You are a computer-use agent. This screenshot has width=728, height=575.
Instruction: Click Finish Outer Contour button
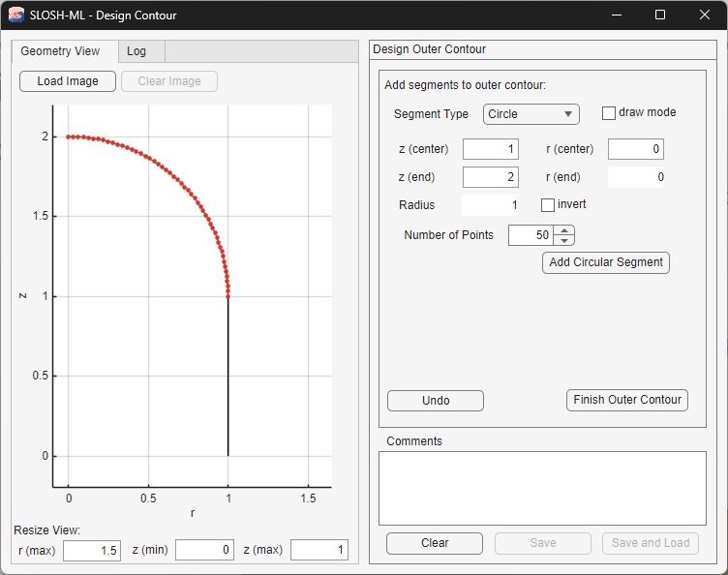click(x=627, y=400)
